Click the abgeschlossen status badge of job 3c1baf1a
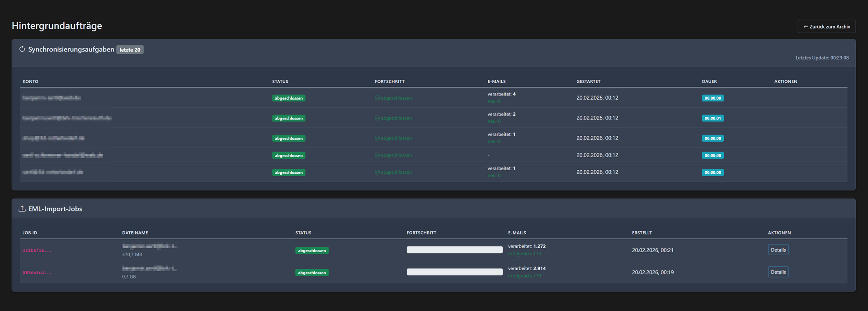Screen dimensions: 868x311 pyautogui.click(x=312, y=250)
